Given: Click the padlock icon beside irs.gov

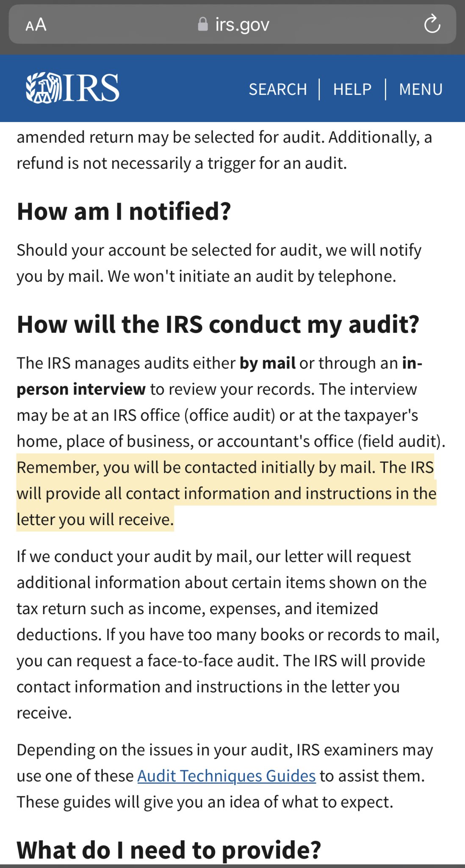Looking at the screenshot, I should [203, 25].
